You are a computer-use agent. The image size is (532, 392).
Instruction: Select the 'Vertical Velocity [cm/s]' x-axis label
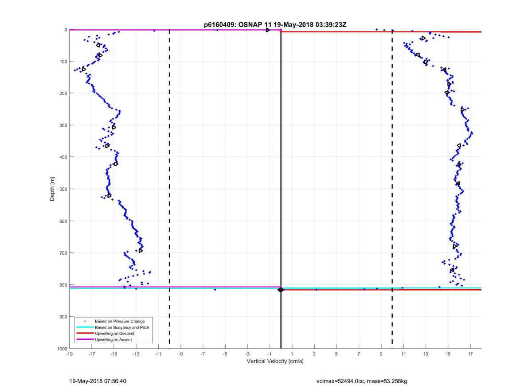pyautogui.click(x=275, y=361)
